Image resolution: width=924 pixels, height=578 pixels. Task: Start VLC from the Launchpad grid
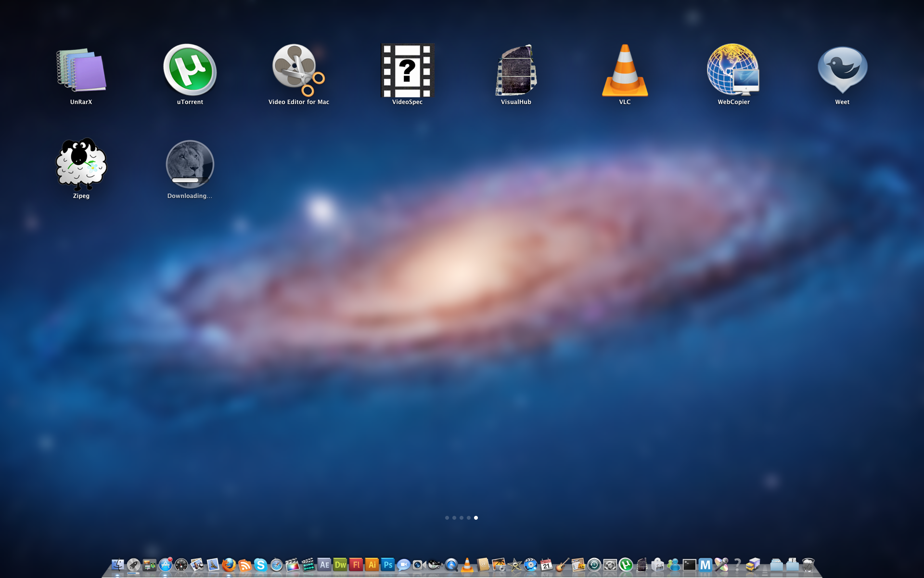click(x=625, y=70)
